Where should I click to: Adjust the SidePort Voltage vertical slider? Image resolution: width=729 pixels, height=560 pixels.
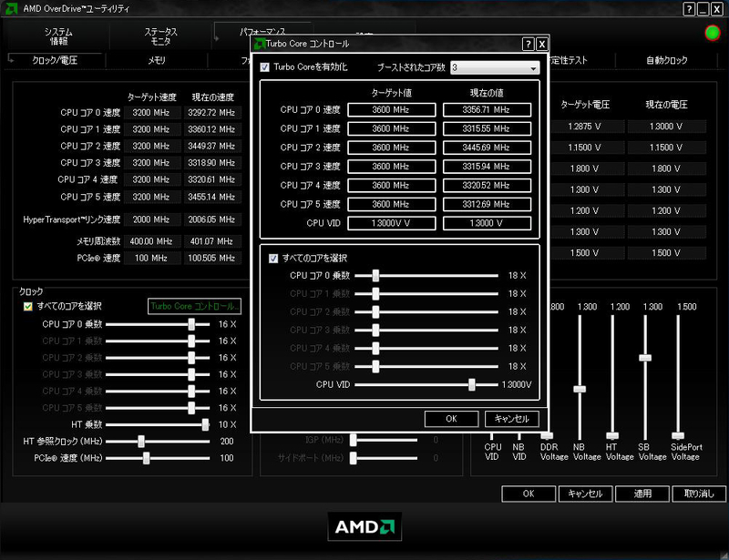pyautogui.click(x=678, y=435)
